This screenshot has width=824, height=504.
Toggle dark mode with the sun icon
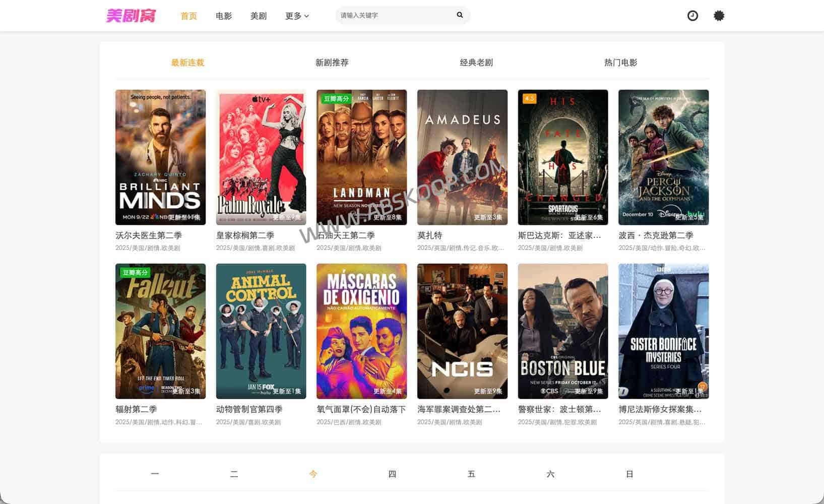pyautogui.click(x=718, y=16)
